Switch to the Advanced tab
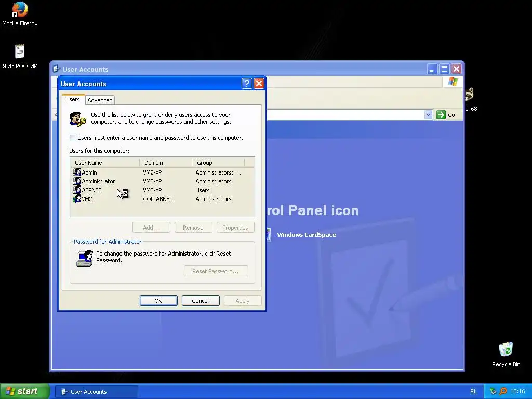This screenshot has width=532, height=399. [100, 100]
